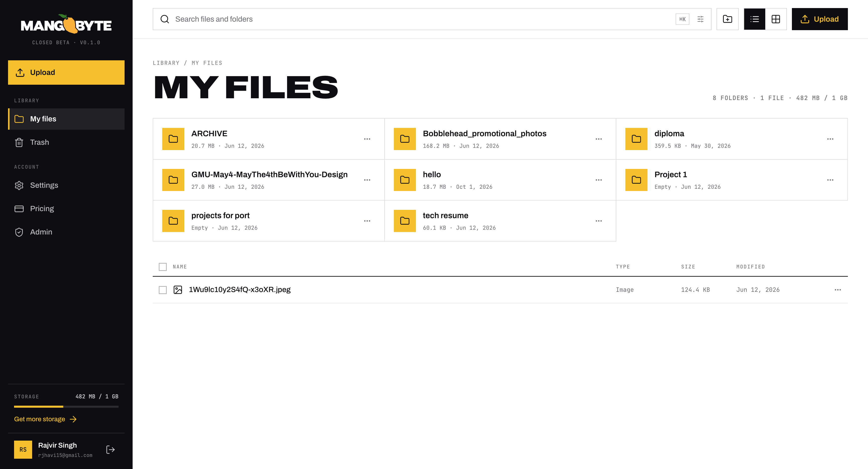Click the storage usage progress bar
Viewport: 868px width, 469px height.
click(x=66, y=407)
